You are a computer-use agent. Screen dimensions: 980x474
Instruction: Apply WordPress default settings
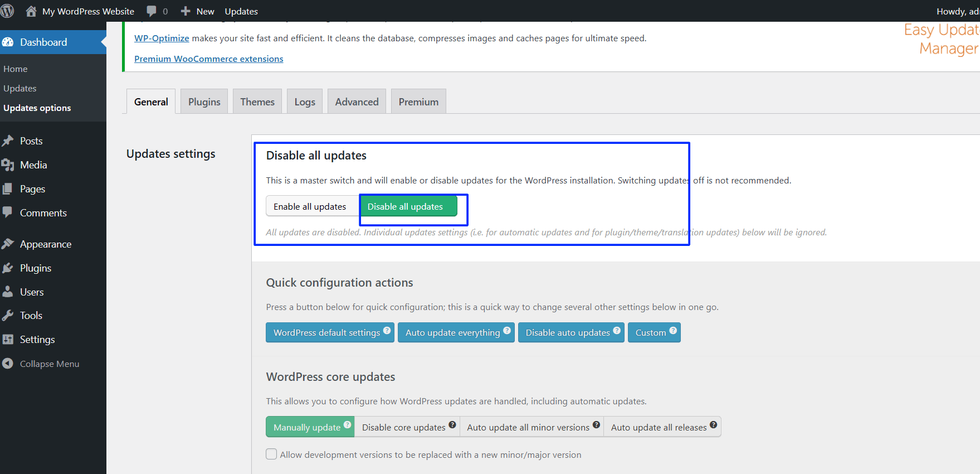click(x=330, y=332)
